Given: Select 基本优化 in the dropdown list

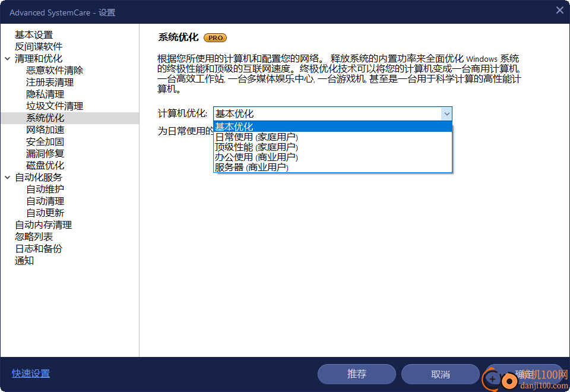Looking at the screenshot, I should click(332, 127).
